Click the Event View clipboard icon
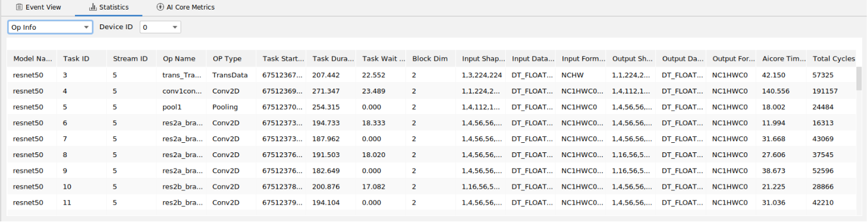Image resolution: width=868 pixels, height=222 pixels. 20,7
